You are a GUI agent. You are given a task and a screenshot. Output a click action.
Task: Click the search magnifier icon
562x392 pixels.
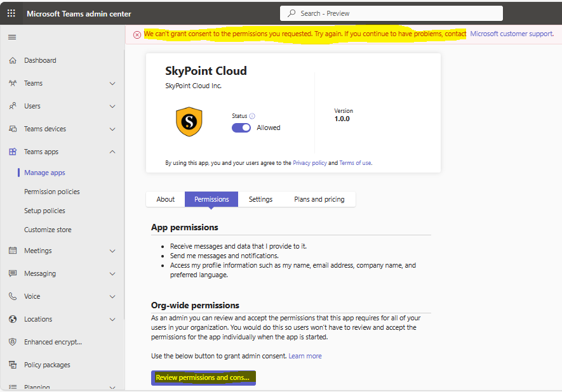point(291,13)
